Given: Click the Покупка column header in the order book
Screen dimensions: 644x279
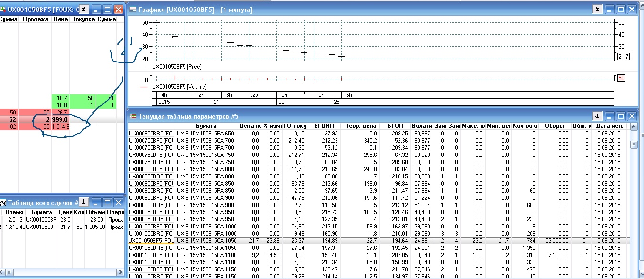Looking at the screenshot, I should [x=83, y=19].
